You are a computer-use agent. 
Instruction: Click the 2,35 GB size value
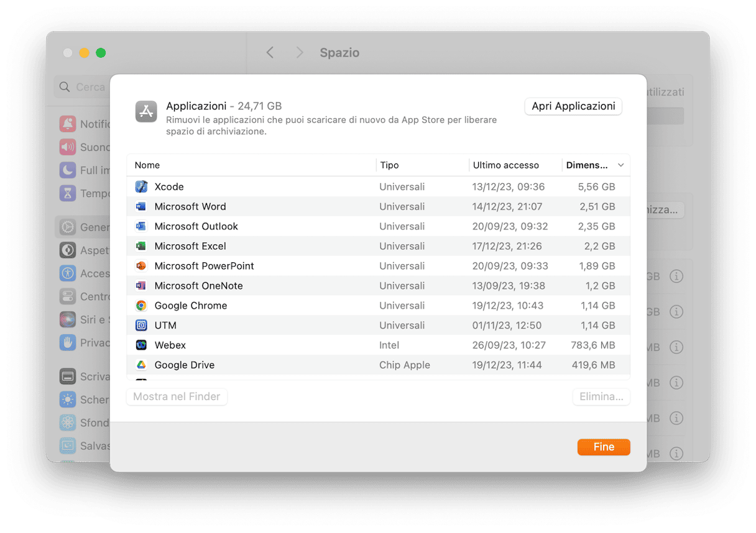click(x=596, y=226)
